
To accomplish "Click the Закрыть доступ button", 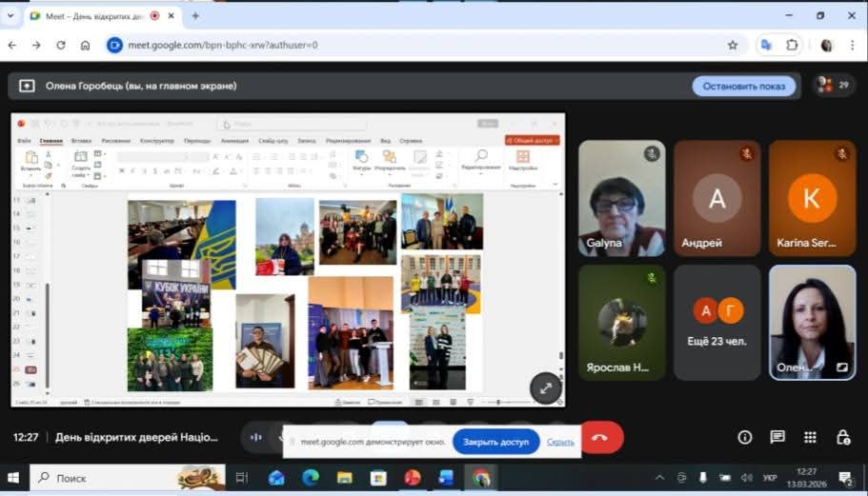I will point(495,442).
